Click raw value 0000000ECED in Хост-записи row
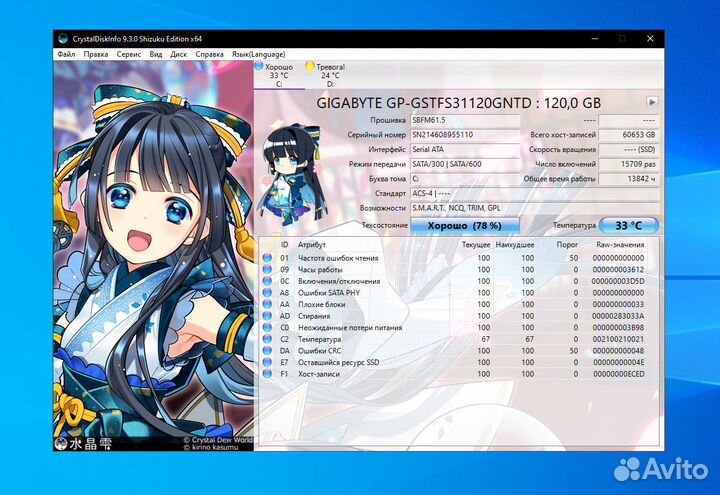Viewport: 720px width, 495px height. coord(619,374)
